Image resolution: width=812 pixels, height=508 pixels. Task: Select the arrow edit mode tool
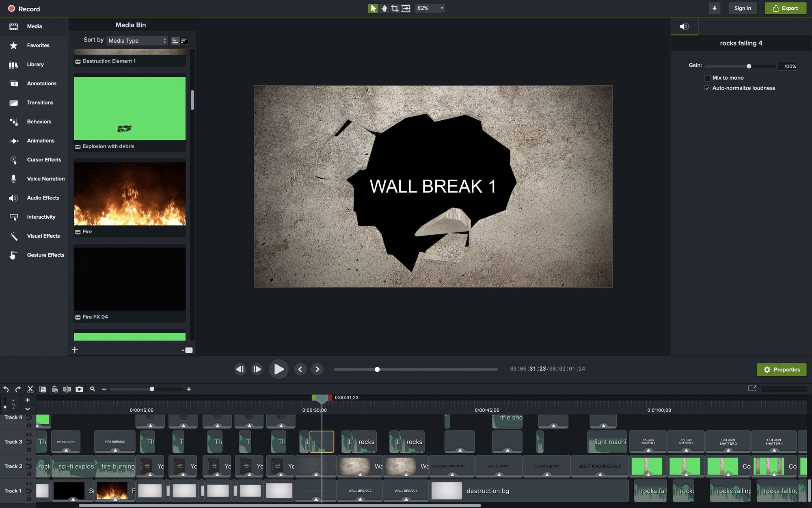pyautogui.click(x=373, y=8)
